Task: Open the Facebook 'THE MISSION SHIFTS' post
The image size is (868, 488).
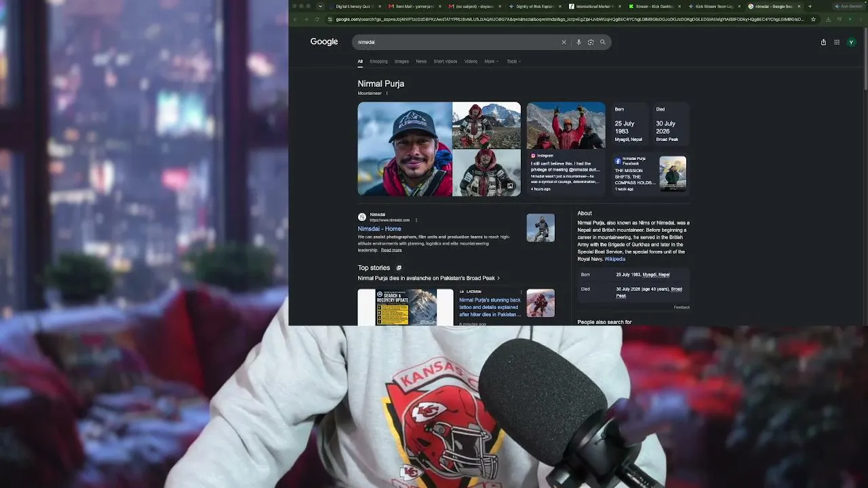Action: coord(635,177)
